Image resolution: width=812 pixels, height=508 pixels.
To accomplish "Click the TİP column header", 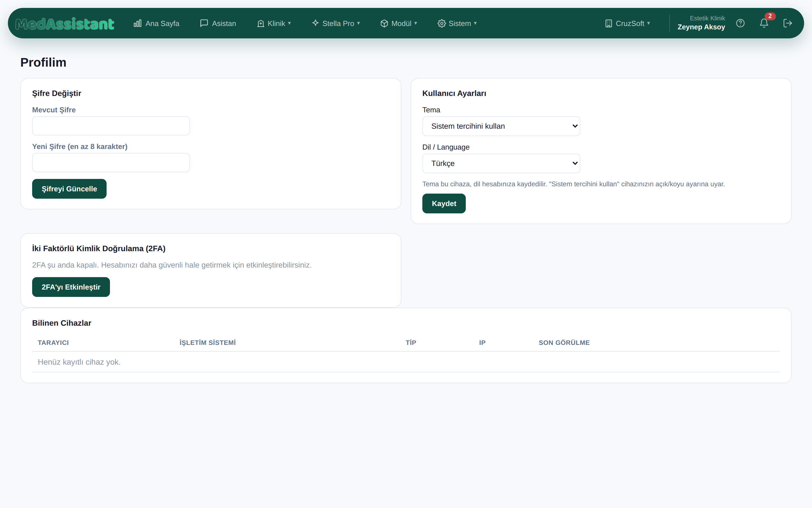I will coord(411,343).
